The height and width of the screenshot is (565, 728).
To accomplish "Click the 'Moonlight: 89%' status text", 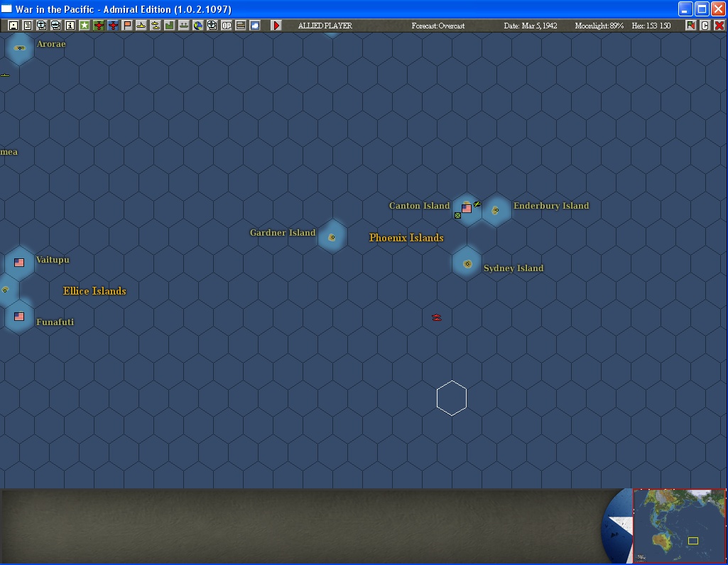I will (x=599, y=26).
